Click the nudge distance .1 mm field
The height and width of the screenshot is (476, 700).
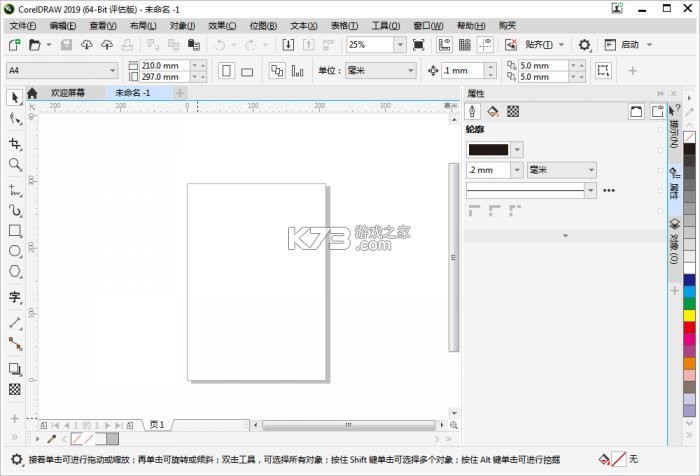click(462, 71)
